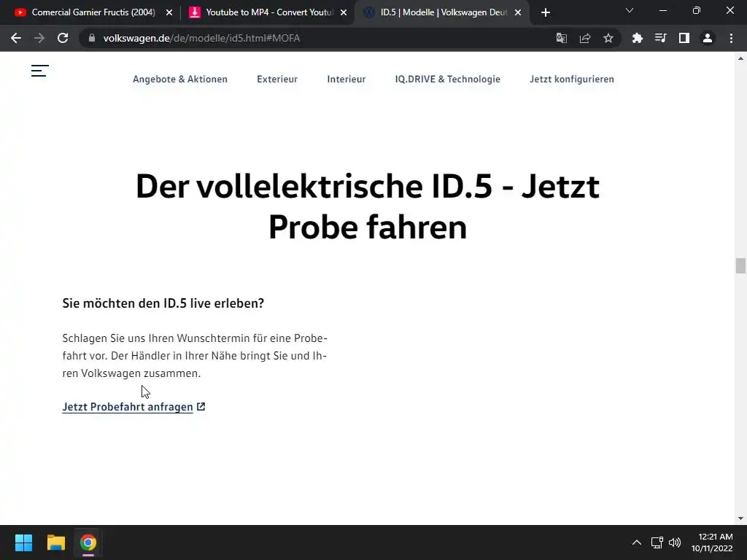
Task: Expand tab search chevron
Action: [x=630, y=10]
